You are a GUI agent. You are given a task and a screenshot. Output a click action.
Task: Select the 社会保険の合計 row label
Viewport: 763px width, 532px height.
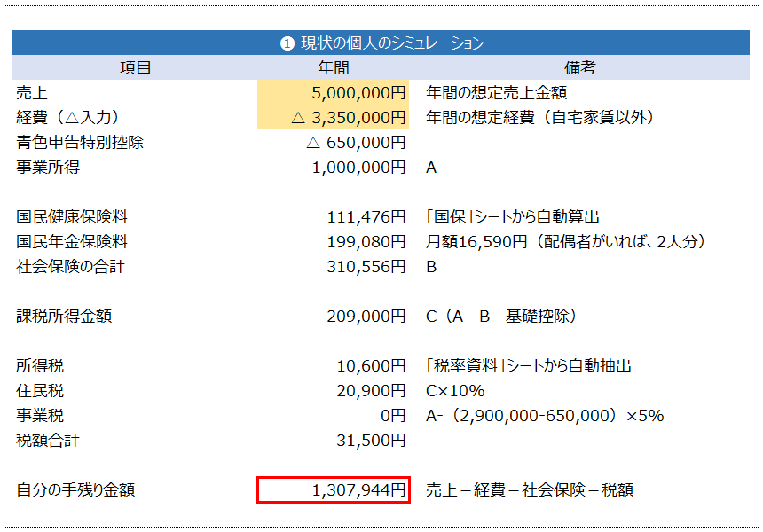click(x=70, y=266)
